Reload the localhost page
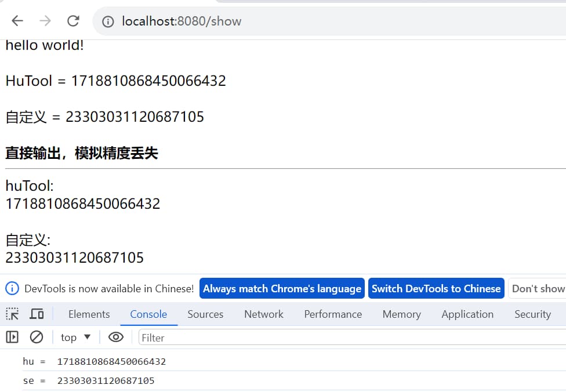 point(73,21)
